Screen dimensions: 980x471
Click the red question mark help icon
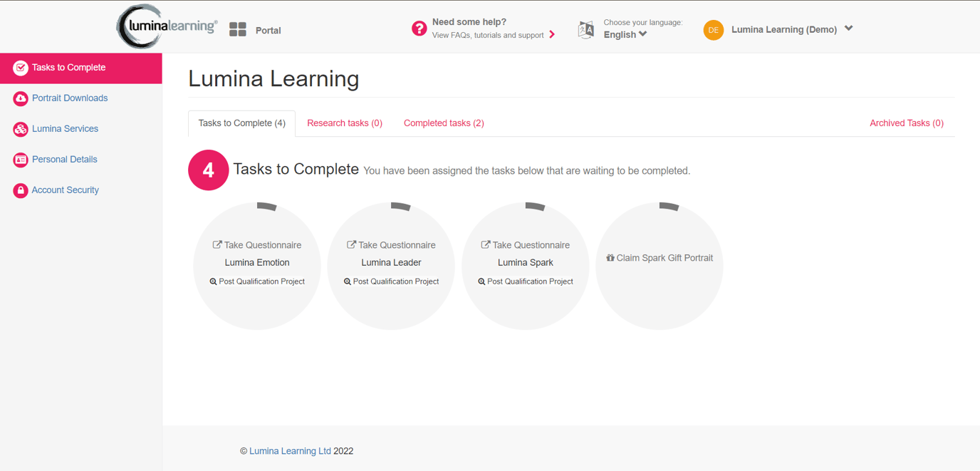(x=419, y=29)
